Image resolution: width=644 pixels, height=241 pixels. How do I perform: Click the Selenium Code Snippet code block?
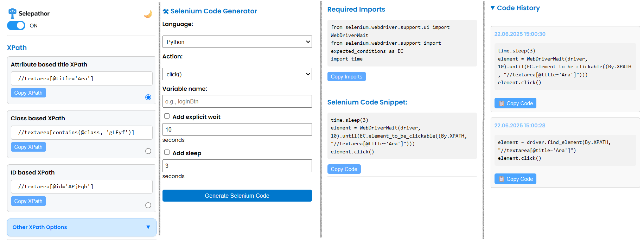402,136
